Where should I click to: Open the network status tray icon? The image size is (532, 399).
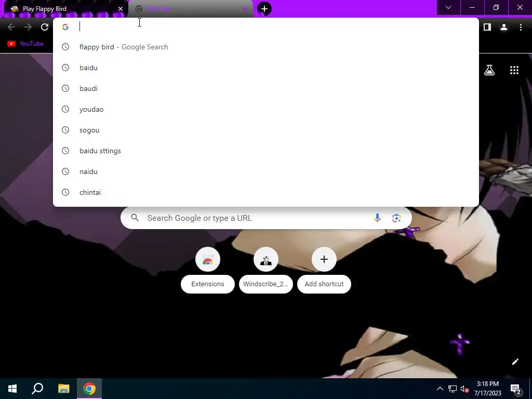coord(453,389)
